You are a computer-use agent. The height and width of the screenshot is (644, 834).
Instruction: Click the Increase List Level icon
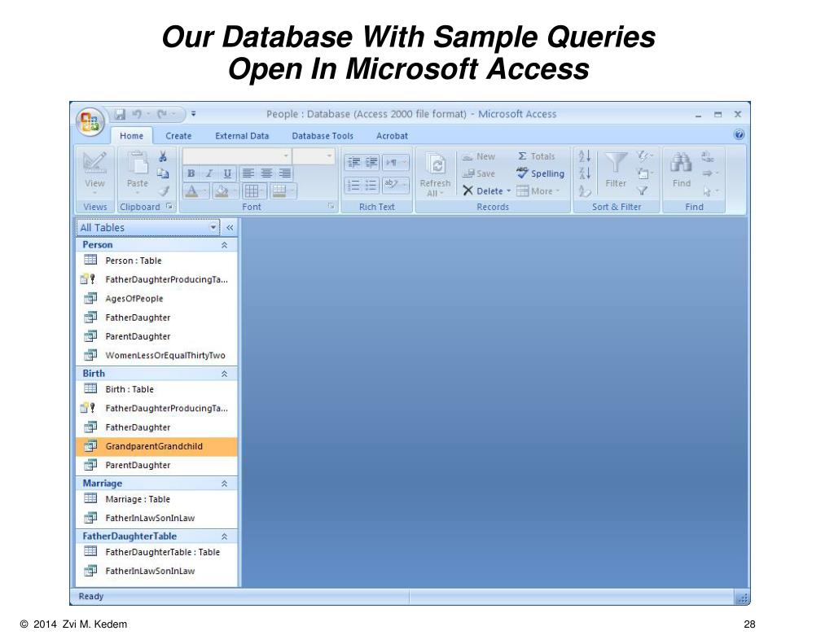point(371,162)
